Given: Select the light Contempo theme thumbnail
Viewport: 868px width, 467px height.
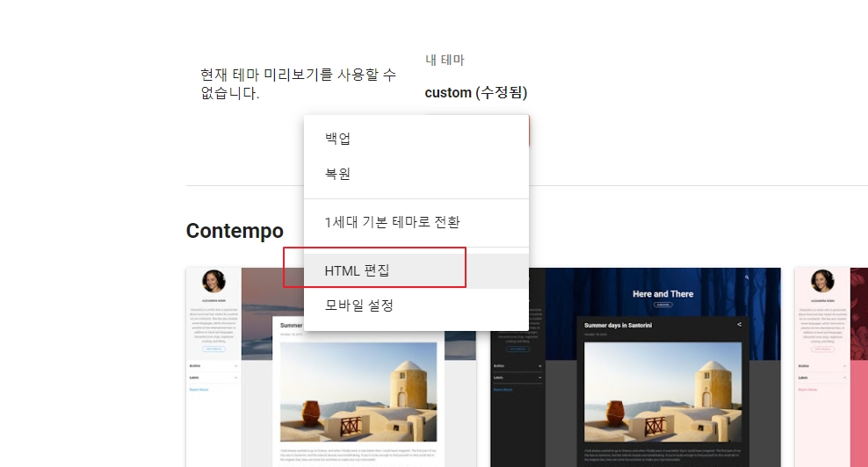Looking at the screenshot, I should pyautogui.click(x=331, y=368).
